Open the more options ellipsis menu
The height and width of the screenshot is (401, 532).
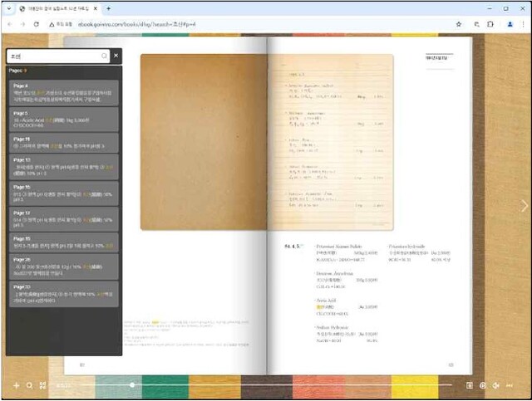pyautogui.click(x=510, y=385)
